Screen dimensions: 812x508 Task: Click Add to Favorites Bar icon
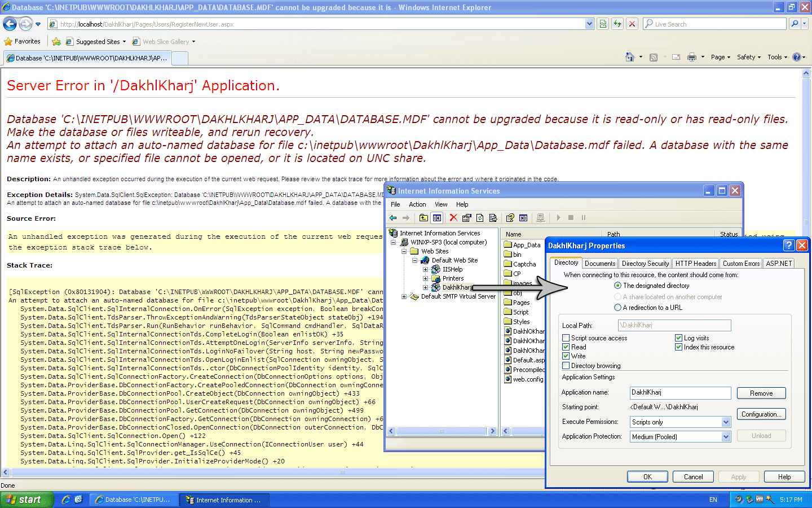point(56,41)
